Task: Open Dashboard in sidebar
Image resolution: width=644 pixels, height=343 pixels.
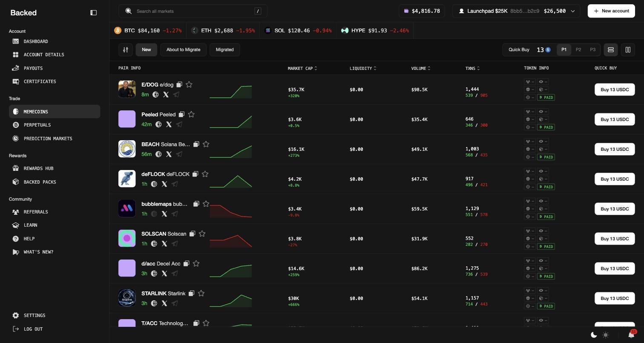Action: [x=55, y=41]
